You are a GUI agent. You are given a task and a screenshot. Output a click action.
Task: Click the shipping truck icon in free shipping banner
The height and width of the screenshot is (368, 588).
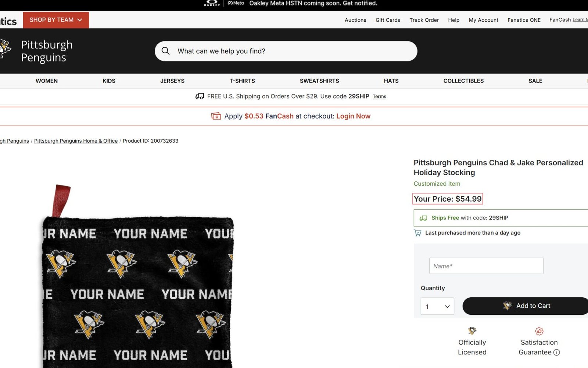pyautogui.click(x=200, y=96)
